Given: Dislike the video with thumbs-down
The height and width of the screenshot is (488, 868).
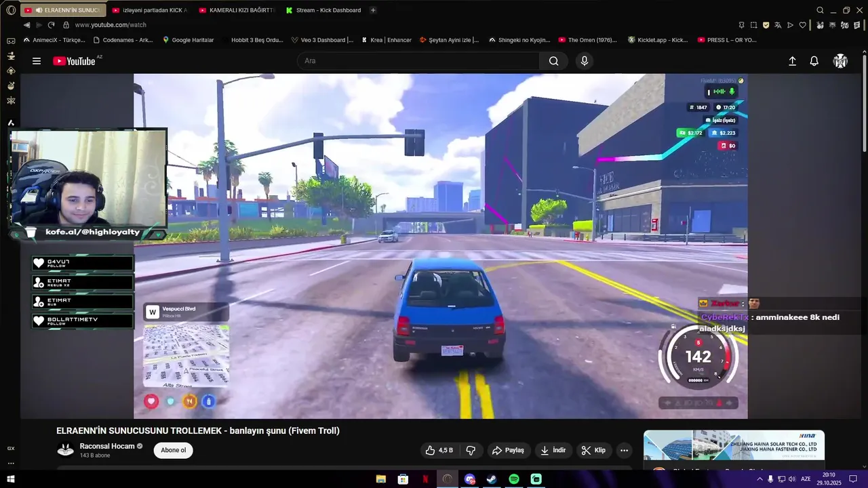Looking at the screenshot, I should pos(471,450).
